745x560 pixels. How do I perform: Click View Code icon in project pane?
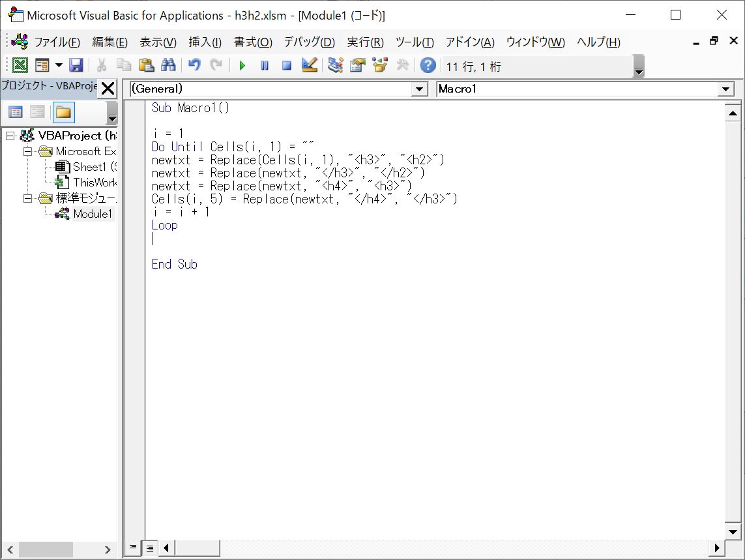[16, 112]
